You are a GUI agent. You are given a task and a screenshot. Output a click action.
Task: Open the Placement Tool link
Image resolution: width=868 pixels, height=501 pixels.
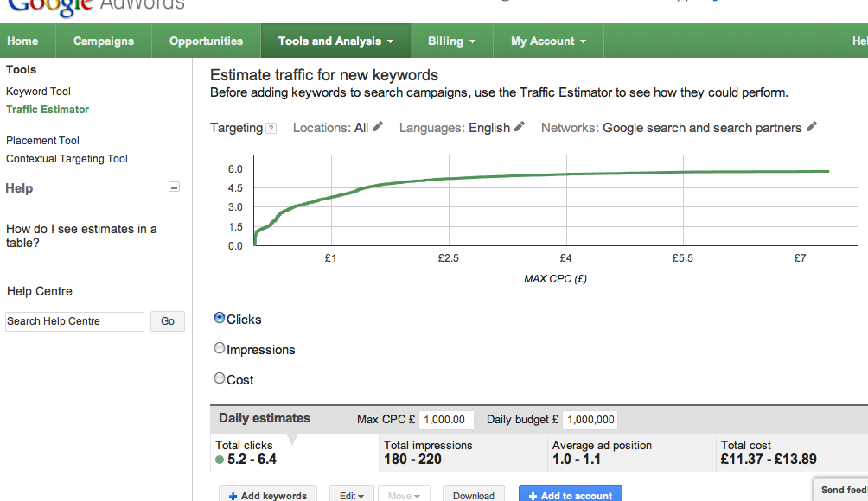coord(42,141)
